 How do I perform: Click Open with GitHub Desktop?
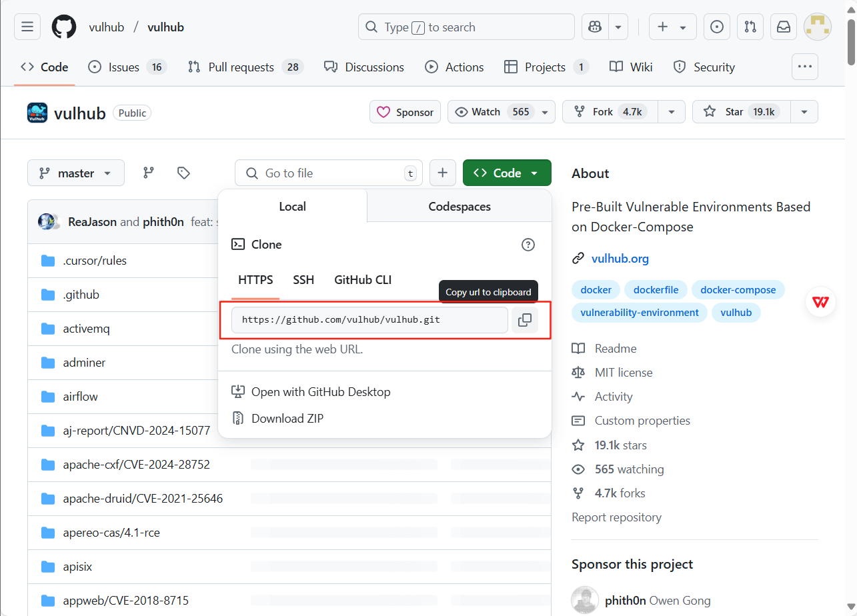point(311,392)
